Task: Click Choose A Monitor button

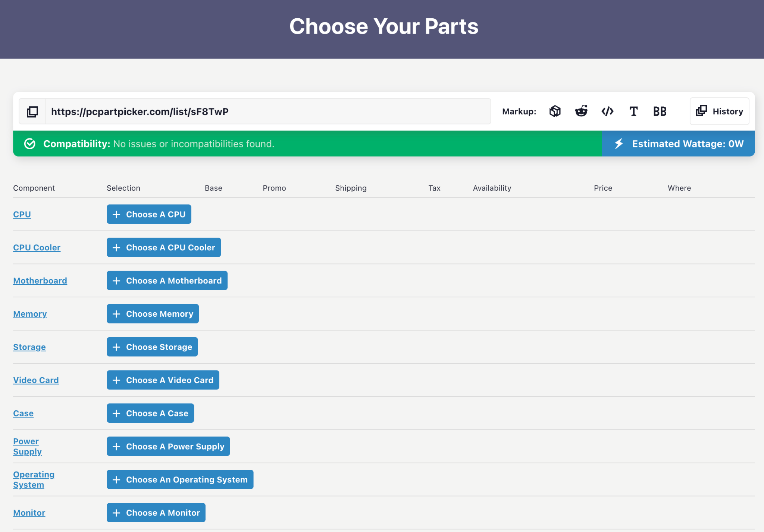Action: [x=156, y=513]
